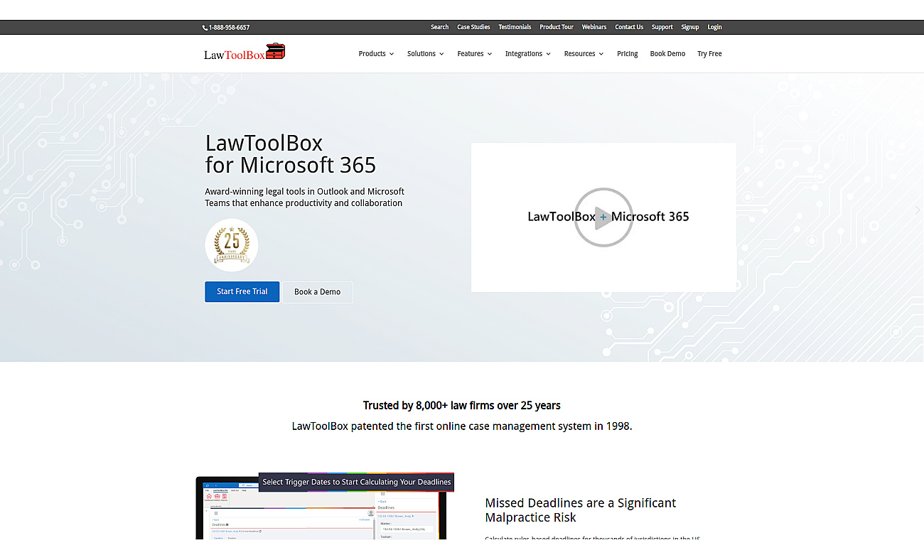Advance the hero slider with right arrow
The height and width of the screenshot is (560, 924).
[917, 210]
